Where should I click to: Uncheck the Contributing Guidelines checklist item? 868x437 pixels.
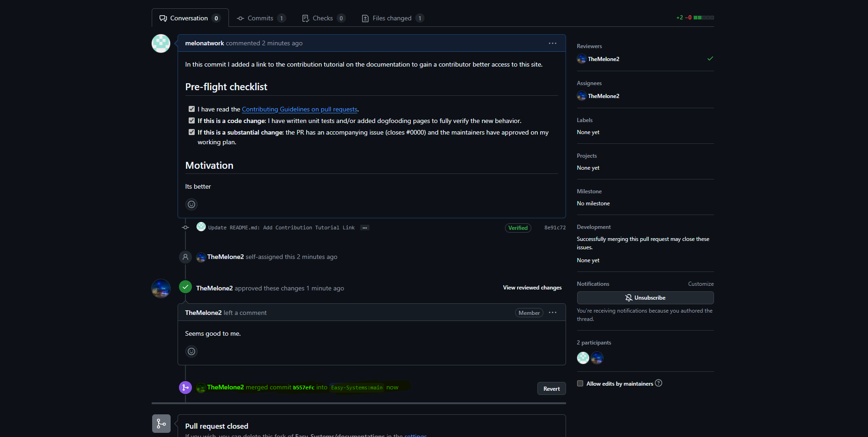[191, 109]
